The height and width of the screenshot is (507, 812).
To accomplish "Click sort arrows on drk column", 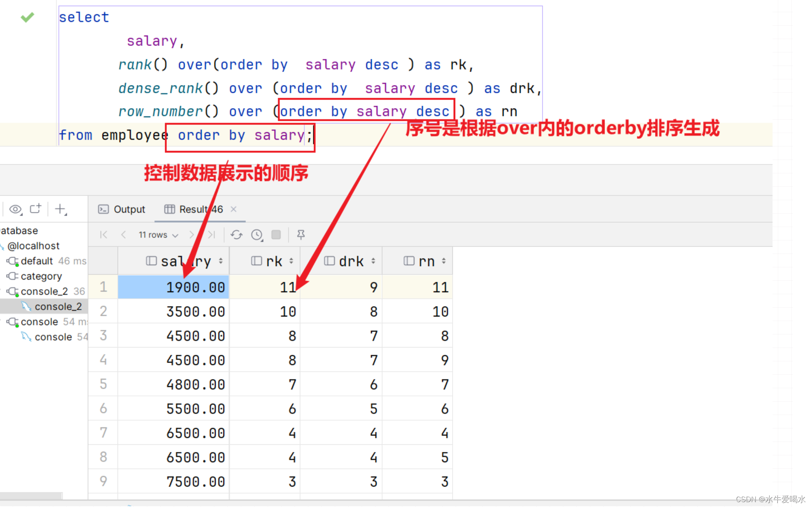I will (x=373, y=261).
